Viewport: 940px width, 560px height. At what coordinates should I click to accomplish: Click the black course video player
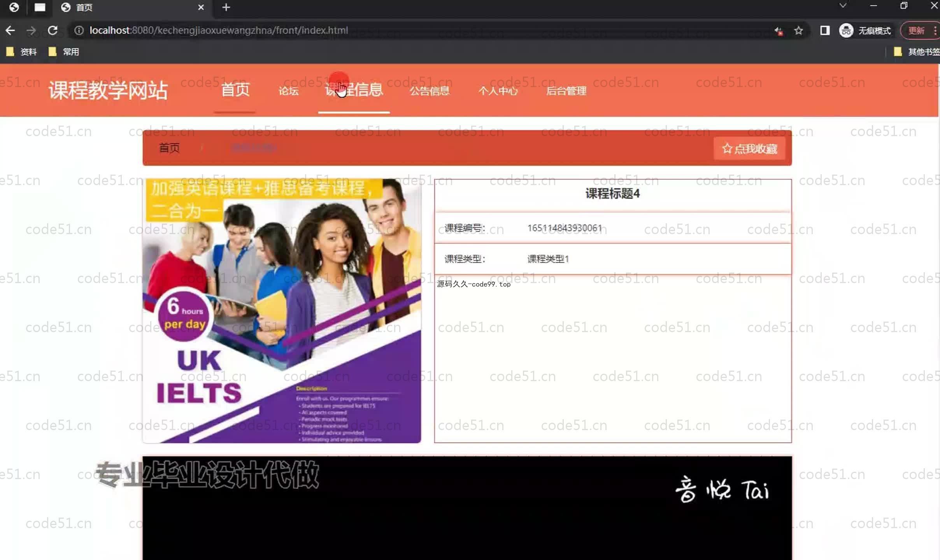pos(467,508)
